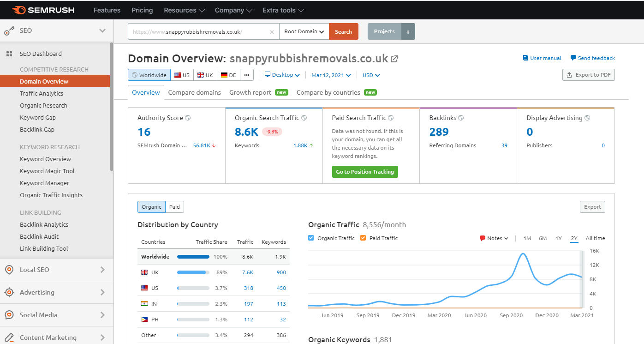Viewport: 644px width, 344px height.
Task: Click the Authority Score info globe icon
Action: click(x=188, y=118)
